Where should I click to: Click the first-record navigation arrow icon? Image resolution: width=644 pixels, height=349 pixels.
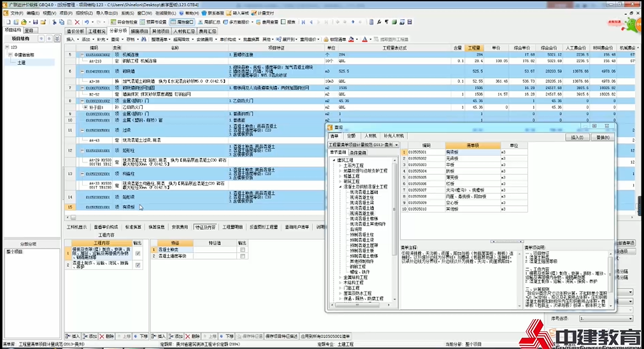coord(303,22)
